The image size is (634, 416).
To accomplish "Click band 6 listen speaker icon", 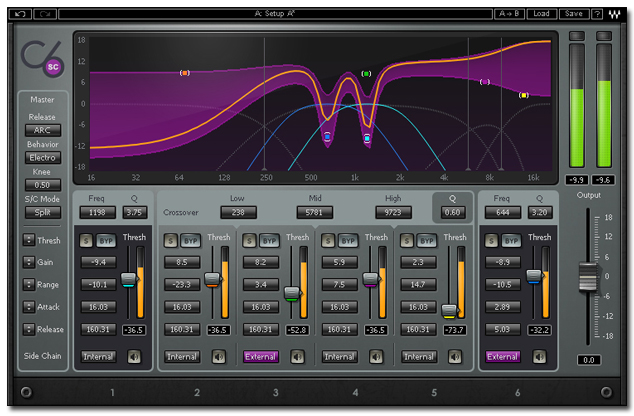I will (x=539, y=357).
